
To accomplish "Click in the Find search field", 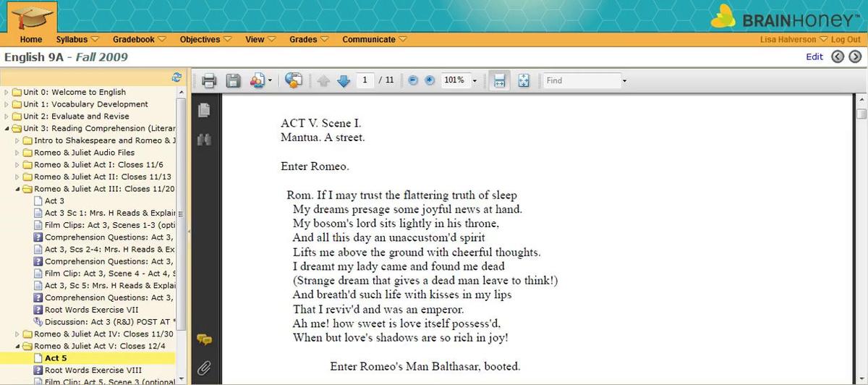I will pyautogui.click(x=581, y=80).
